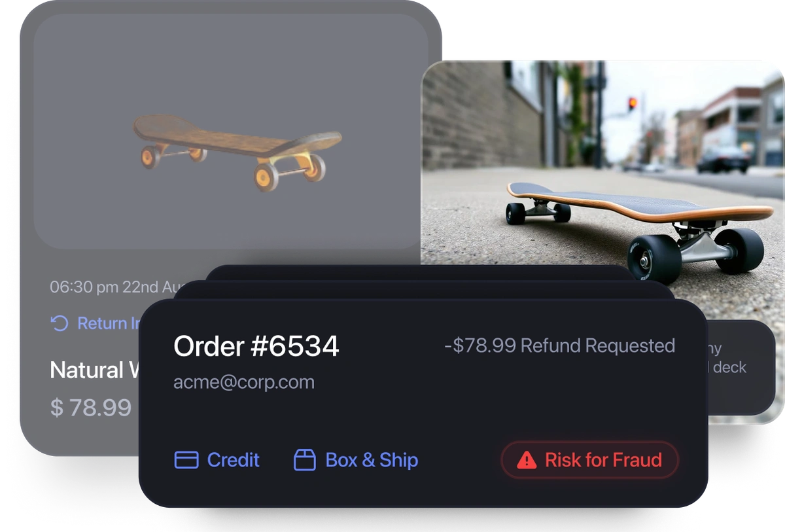Choose the Credit refund option label
785x532 pixels.
[x=234, y=460]
